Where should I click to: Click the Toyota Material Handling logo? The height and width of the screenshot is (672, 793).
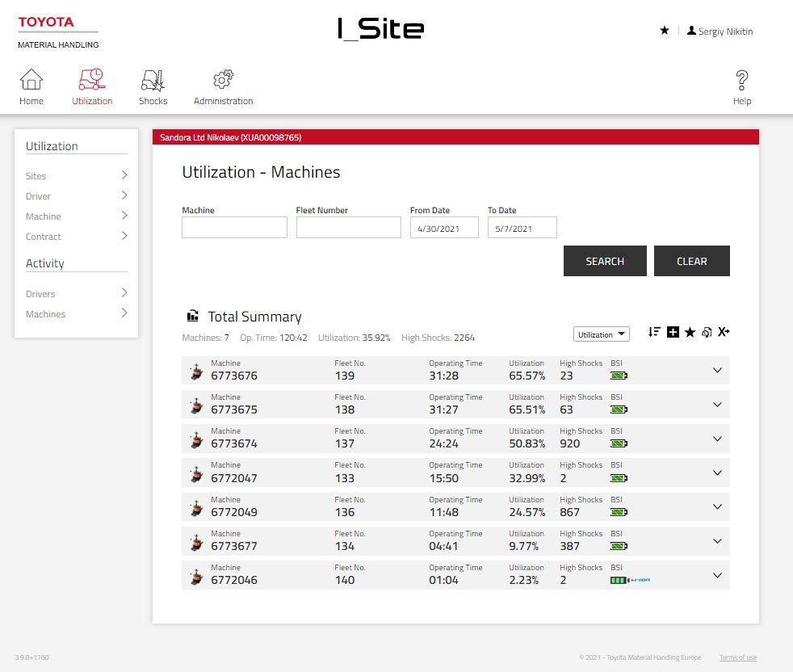[x=58, y=32]
